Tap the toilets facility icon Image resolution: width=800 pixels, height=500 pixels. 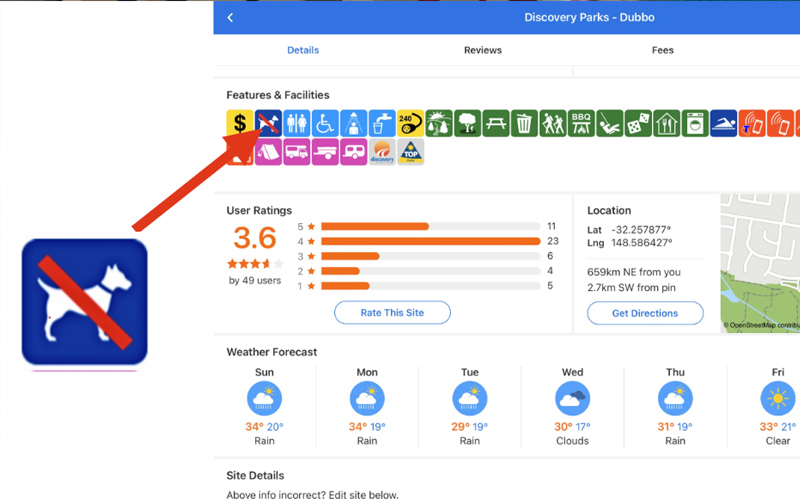click(x=297, y=123)
